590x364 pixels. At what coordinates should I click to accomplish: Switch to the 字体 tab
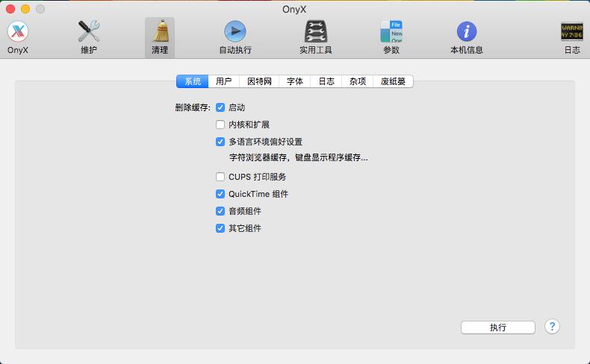294,81
